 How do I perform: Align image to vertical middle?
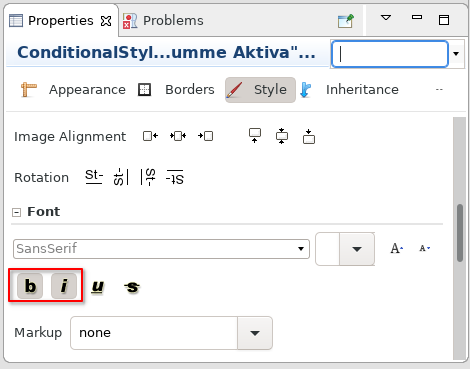(282, 136)
